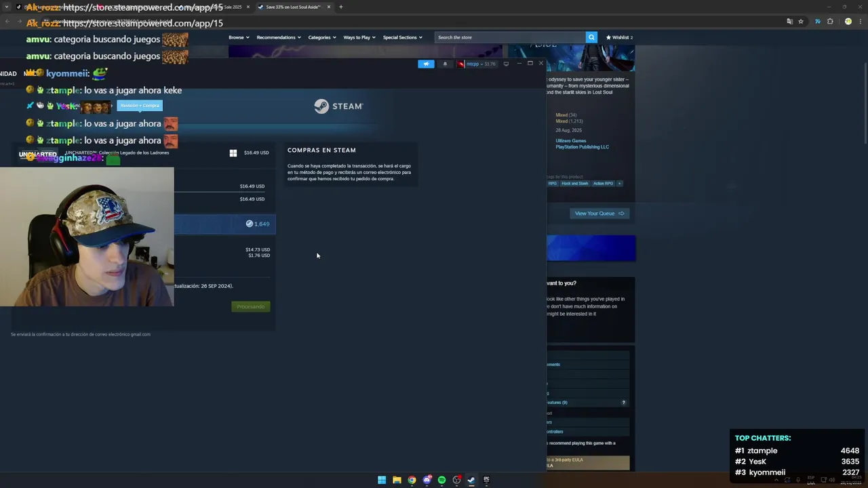Click the Steam icon in the taskbar
The height and width of the screenshot is (488, 868).
[471, 480]
